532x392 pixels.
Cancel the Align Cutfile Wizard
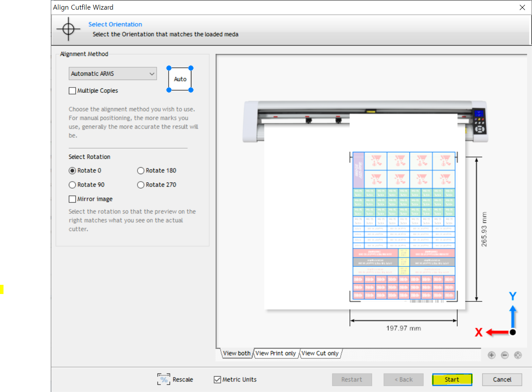502,379
